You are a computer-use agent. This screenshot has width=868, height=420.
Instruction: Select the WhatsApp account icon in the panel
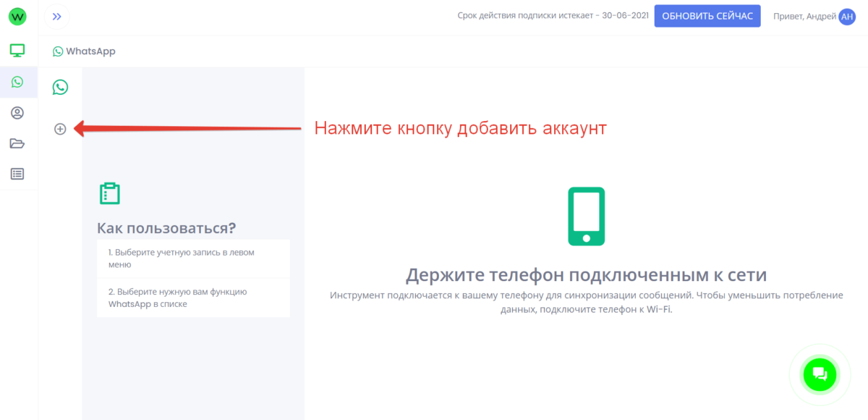[x=60, y=87]
